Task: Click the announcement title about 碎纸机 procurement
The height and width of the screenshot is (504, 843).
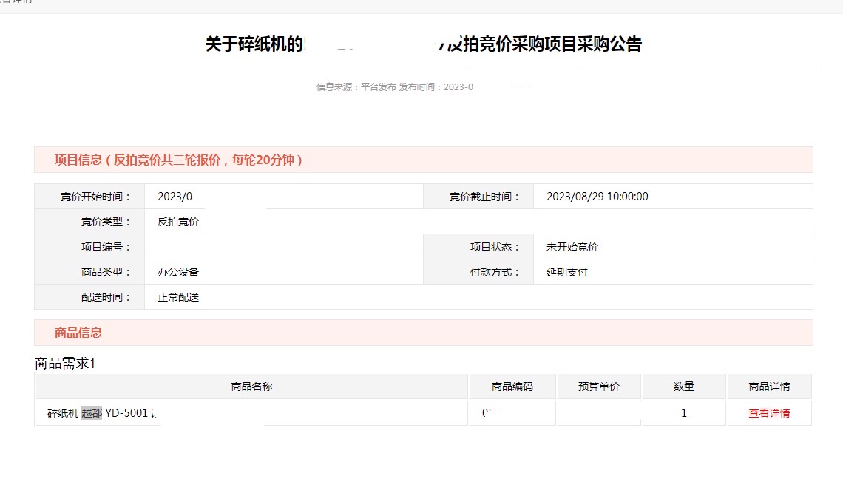Action: (423, 44)
